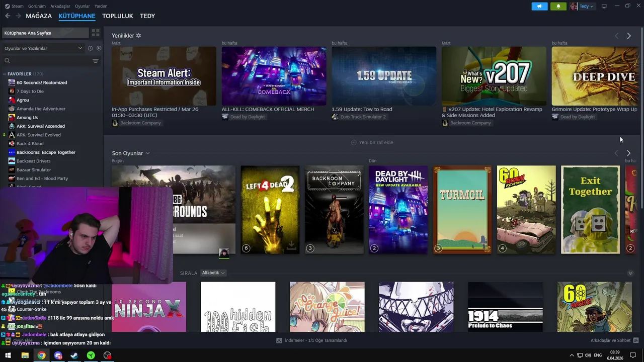Select Dead by Daylight game cover
This screenshot has height=362, width=644.
(398, 210)
